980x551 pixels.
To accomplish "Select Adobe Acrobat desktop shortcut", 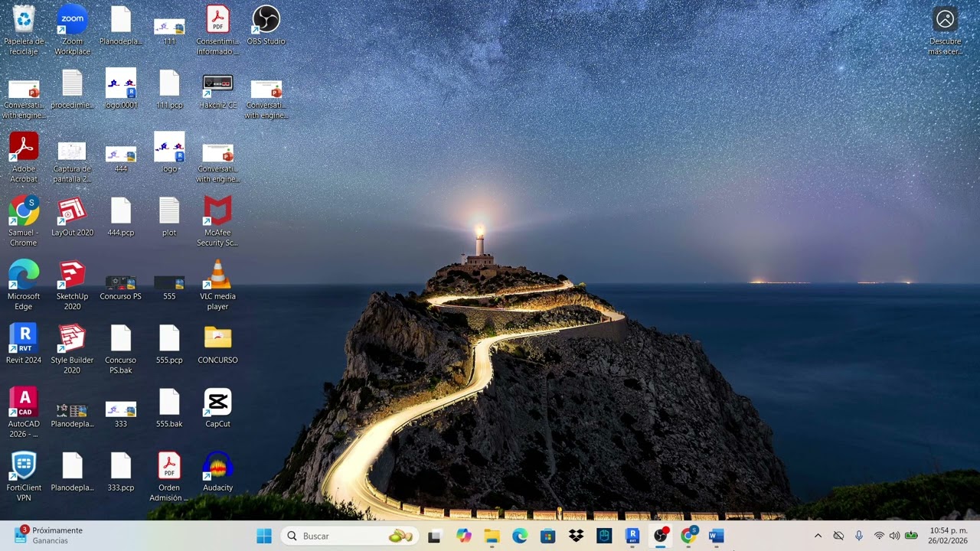I will pyautogui.click(x=24, y=158).
